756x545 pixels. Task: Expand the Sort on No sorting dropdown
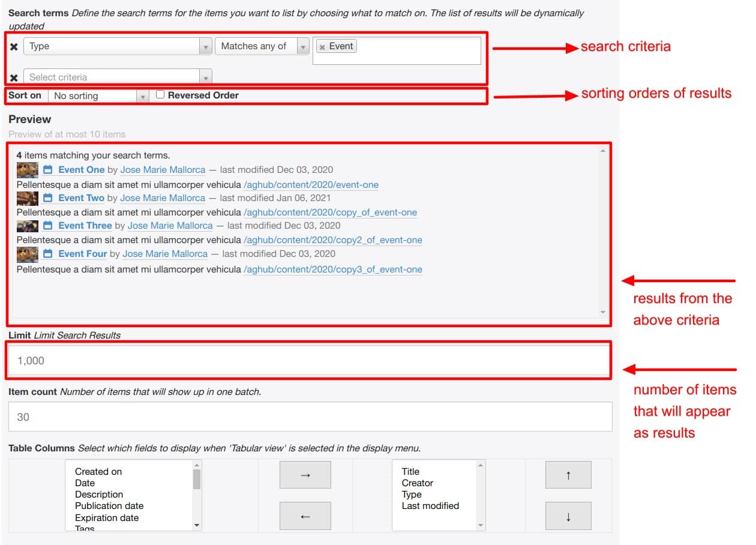click(x=98, y=96)
